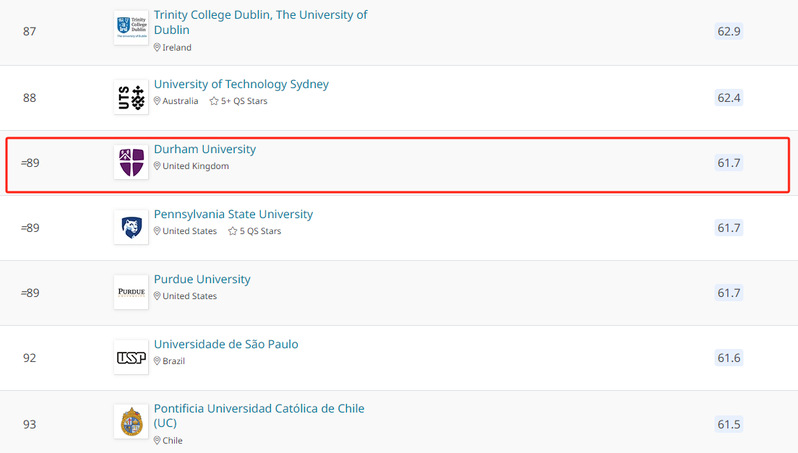Click the star icon beside 5+ QS Stars
Image resolution: width=798 pixels, height=453 pixels.
[x=213, y=101]
